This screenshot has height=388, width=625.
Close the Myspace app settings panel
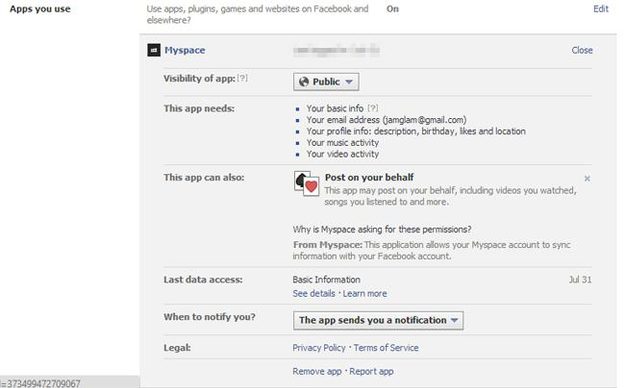582,50
